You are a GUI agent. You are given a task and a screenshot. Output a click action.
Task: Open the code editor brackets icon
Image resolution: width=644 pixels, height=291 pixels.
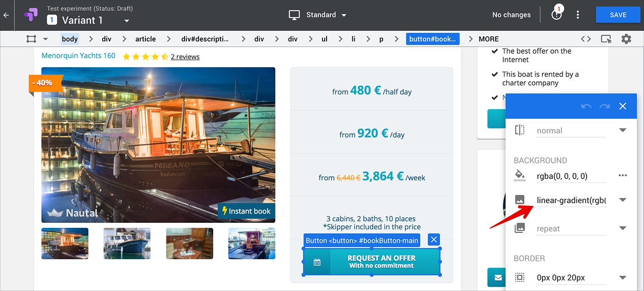[586, 39]
